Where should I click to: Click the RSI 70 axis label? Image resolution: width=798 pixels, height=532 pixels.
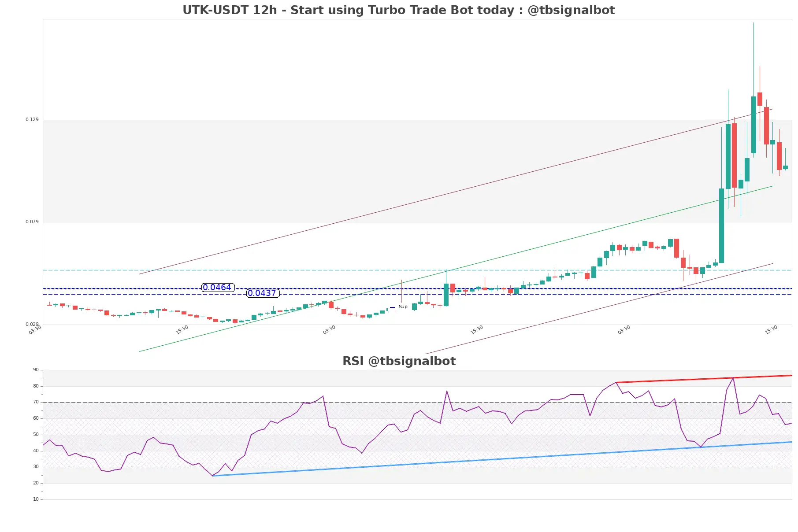pos(36,402)
